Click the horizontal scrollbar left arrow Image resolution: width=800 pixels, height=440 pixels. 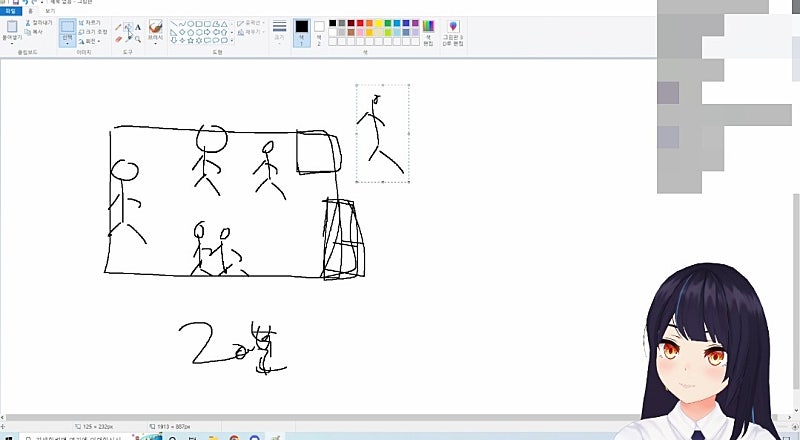tap(3, 418)
